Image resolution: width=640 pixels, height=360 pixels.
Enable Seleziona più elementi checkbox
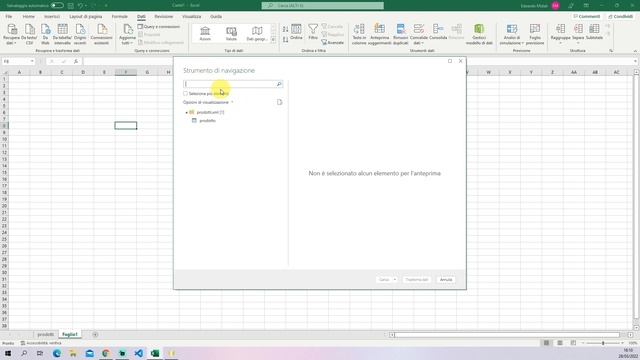point(185,93)
